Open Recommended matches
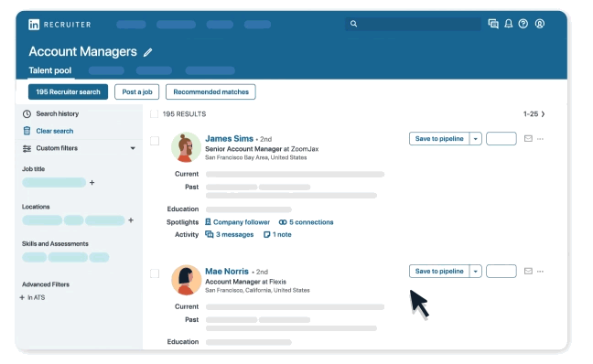 point(210,91)
